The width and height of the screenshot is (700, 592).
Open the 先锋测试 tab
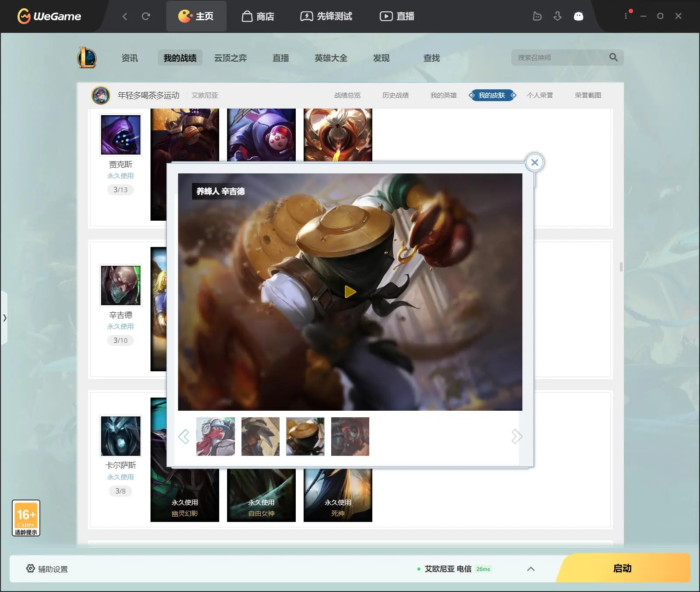coord(326,16)
